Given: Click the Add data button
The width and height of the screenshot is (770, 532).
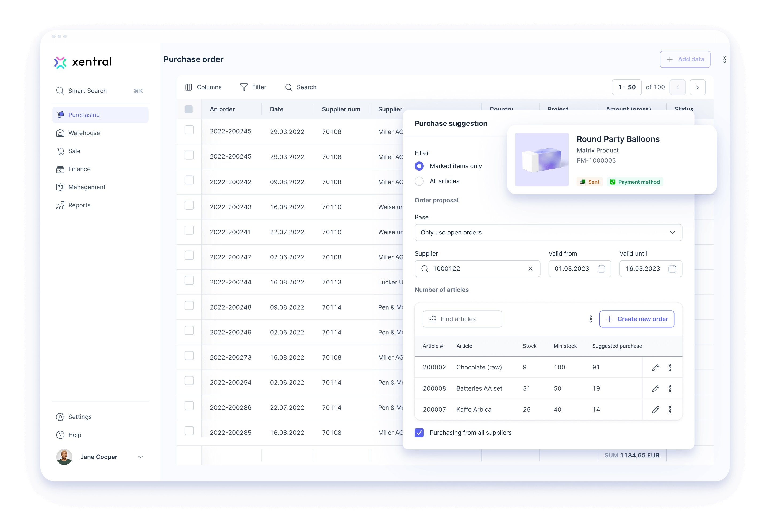Looking at the screenshot, I should tap(685, 59).
